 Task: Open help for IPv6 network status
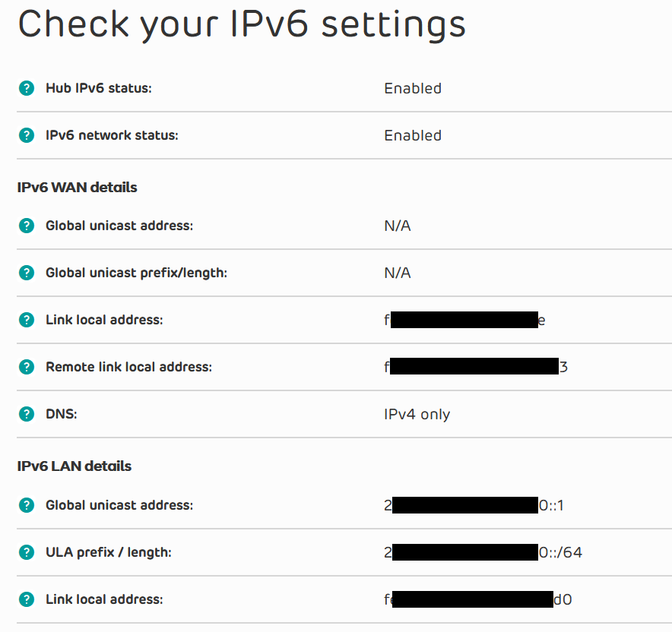click(x=27, y=136)
